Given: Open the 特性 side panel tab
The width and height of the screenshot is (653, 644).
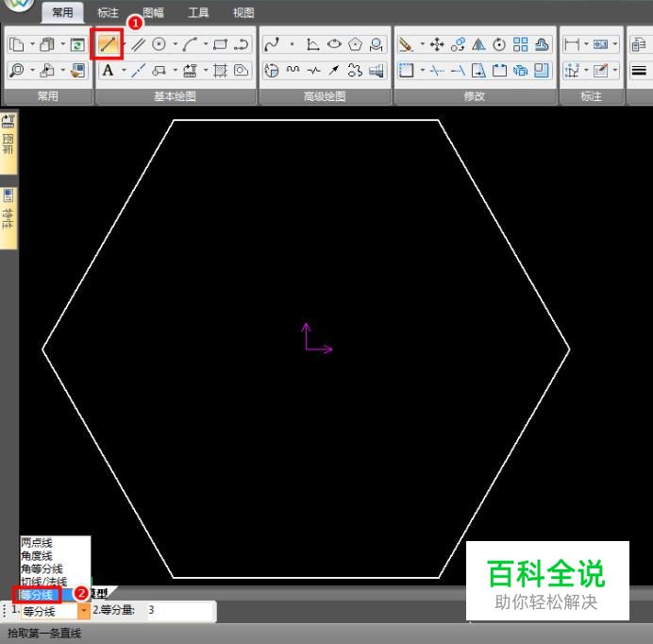Looking at the screenshot, I should (8, 218).
